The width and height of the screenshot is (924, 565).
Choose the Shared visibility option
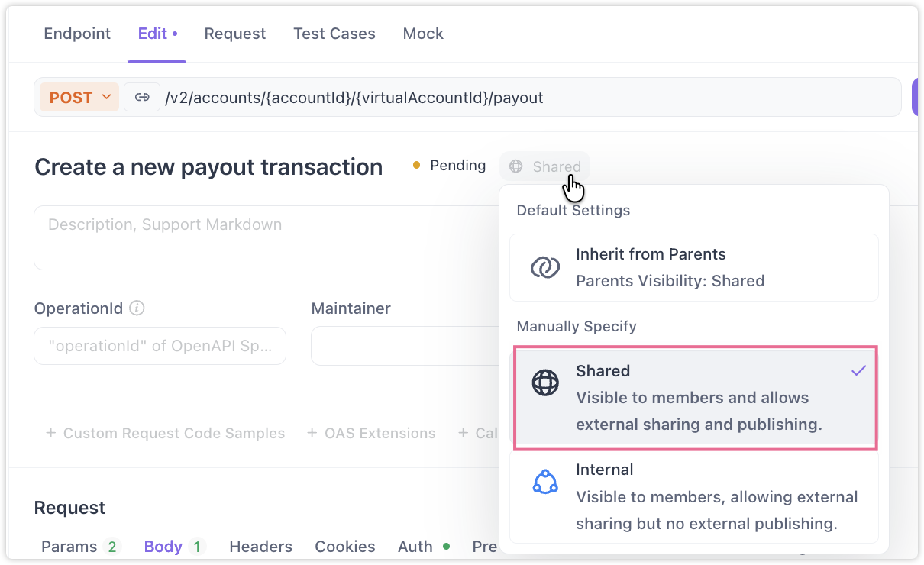(x=695, y=397)
